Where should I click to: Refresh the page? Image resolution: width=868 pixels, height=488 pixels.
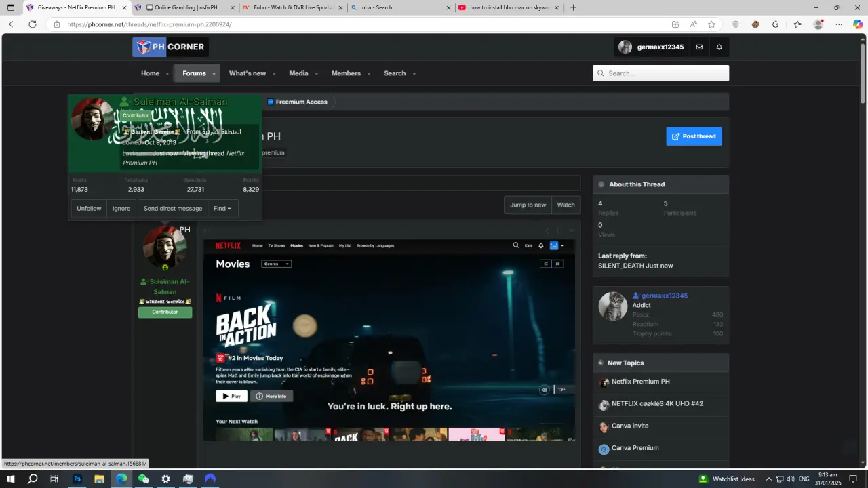[x=33, y=24]
